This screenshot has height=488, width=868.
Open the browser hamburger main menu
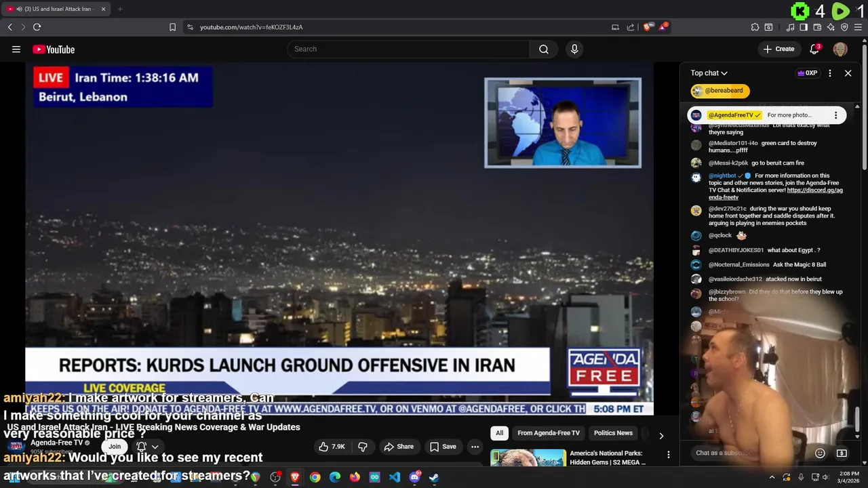coord(858,27)
